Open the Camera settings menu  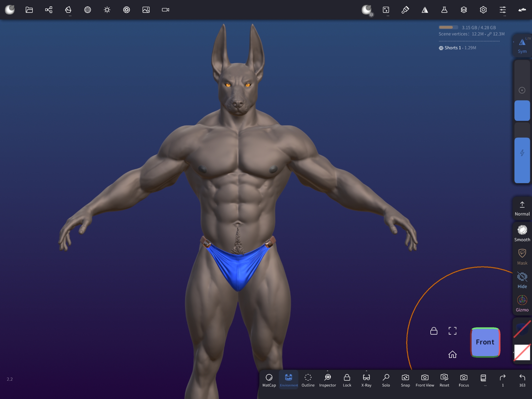pyautogui.click(x=165, y=10)
